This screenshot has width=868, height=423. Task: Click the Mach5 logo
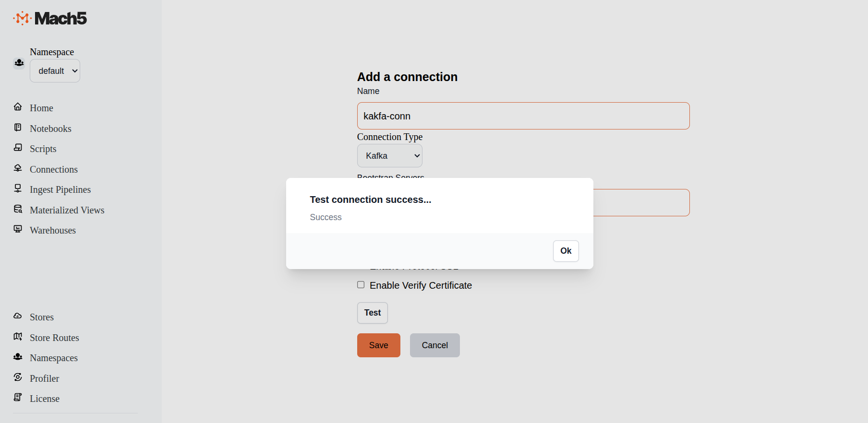50,18
